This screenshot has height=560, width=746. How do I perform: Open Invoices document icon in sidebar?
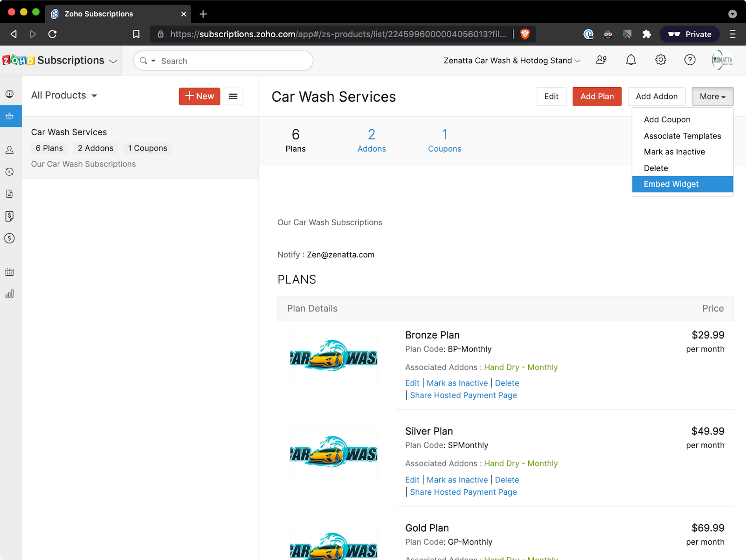9,194
